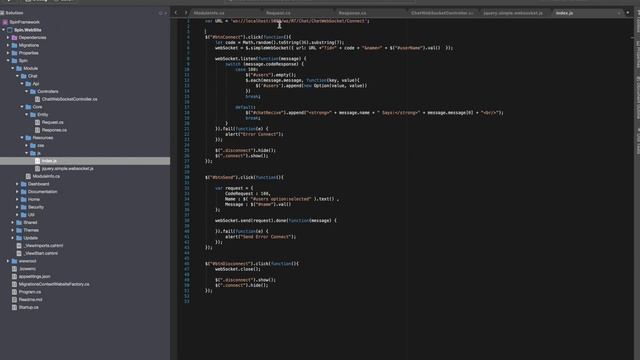Click the Security folder icon

[24, 207]
